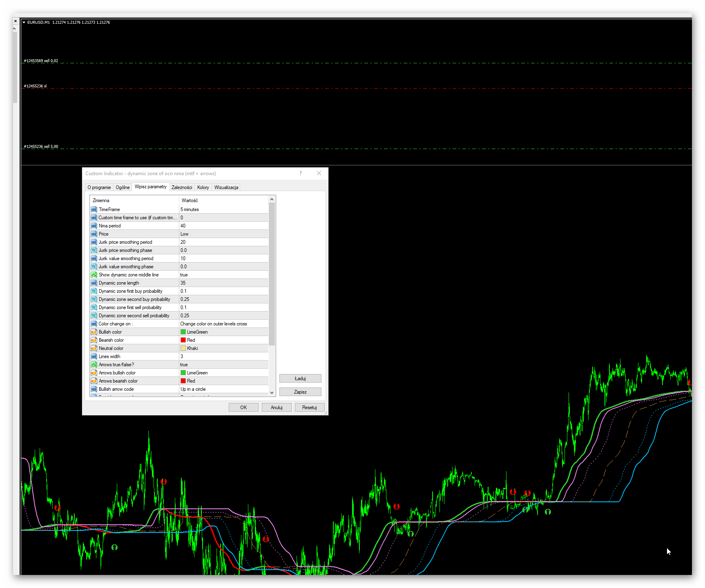Click the Nma period variable icon

(94, 226)
